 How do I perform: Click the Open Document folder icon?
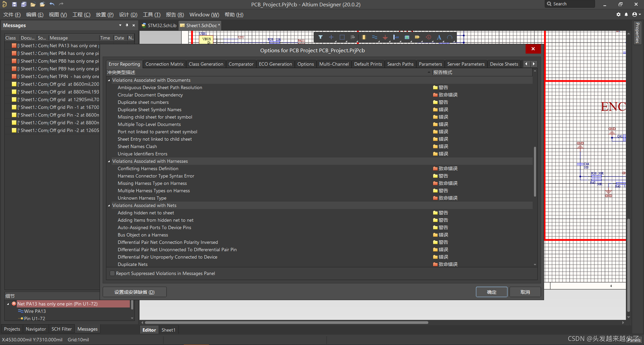coord(33,4)
